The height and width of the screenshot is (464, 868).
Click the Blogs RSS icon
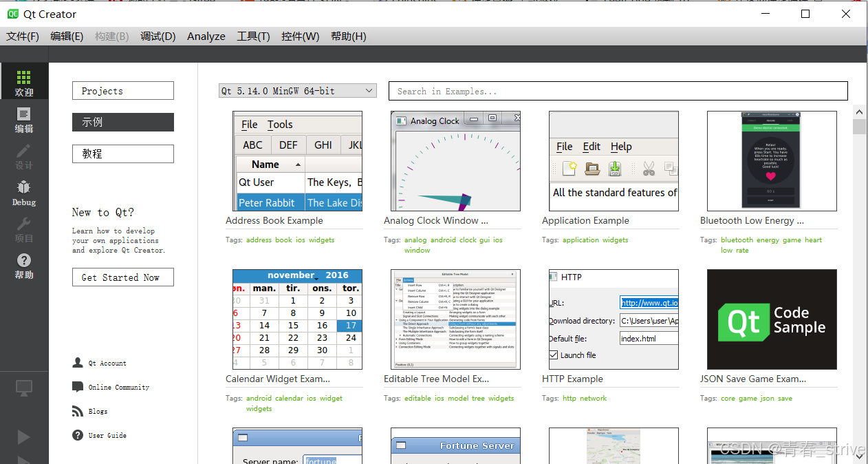click(78, 411)
